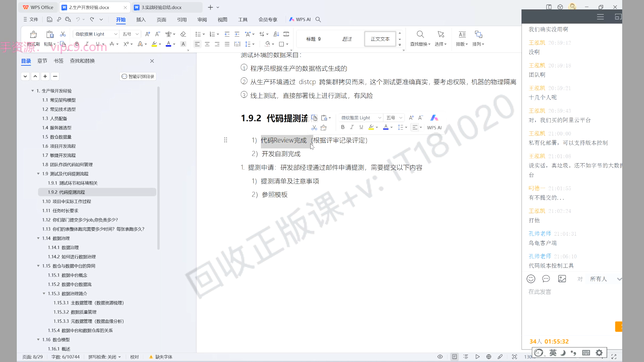644x362 pixels.
Task: Toggle bold in the floating toolbar
Action: [342, 127]
